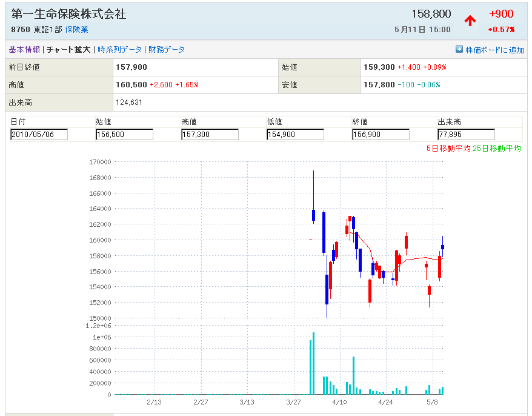Click the 低値 field showing 154,900

pyautogui.click(x=295, y=135)
